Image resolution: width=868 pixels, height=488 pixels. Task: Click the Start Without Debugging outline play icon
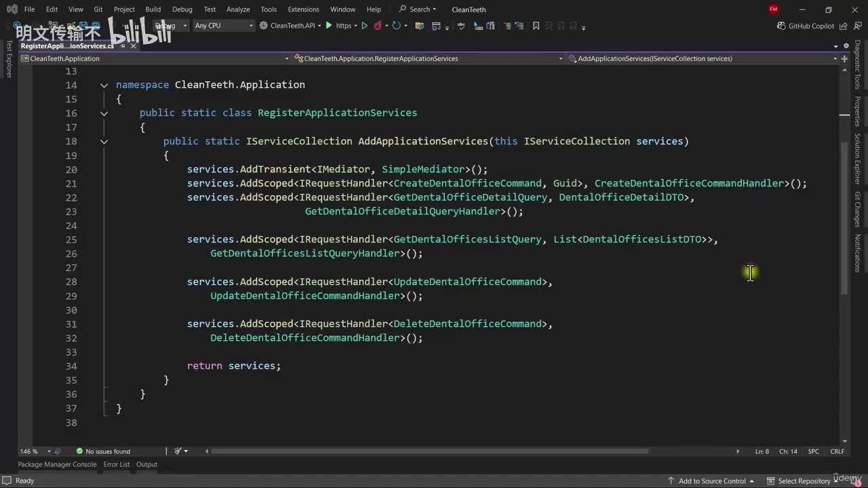(364, 26)
